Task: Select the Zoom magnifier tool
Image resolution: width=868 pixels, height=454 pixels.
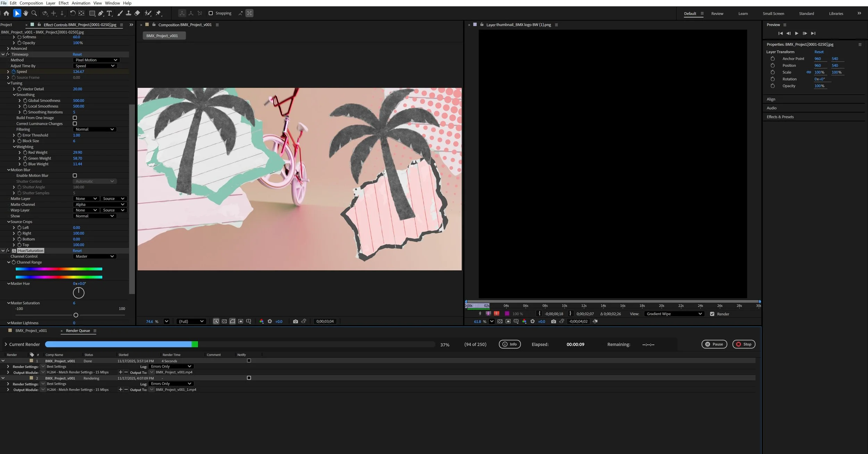Action: tap(34, 13)
